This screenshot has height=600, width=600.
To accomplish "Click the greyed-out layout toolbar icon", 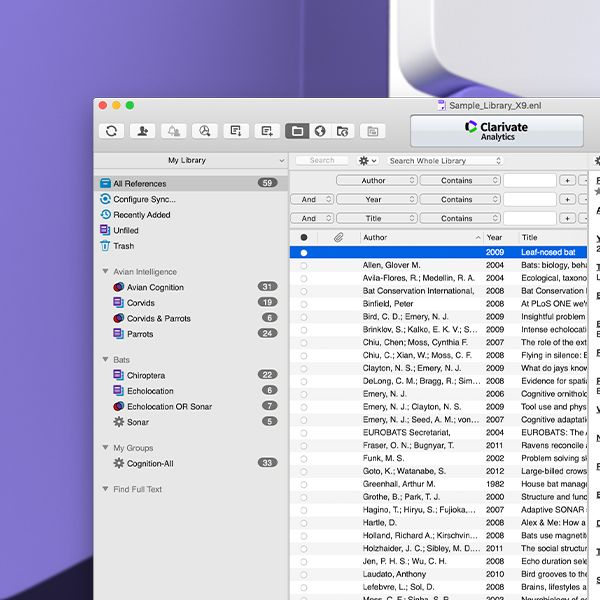I will (373, 131).
